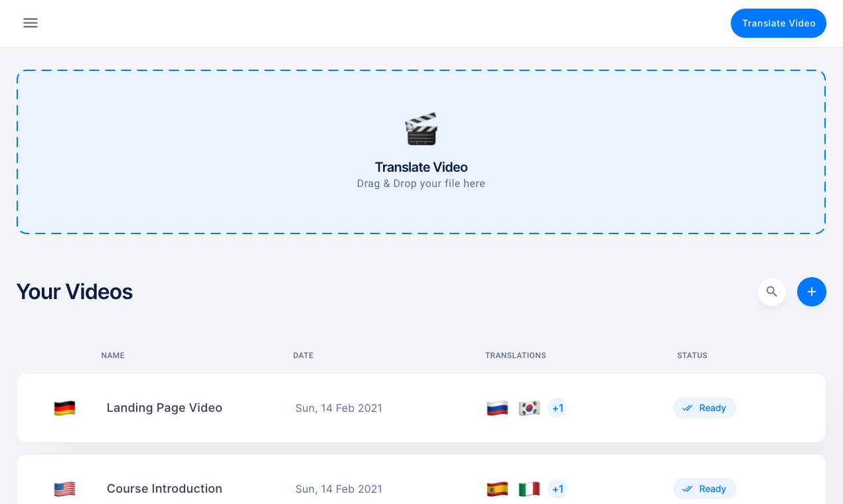Click the Italian flag translation icon
The width and height of the screenshot is (843, 504).
(528, 489)
